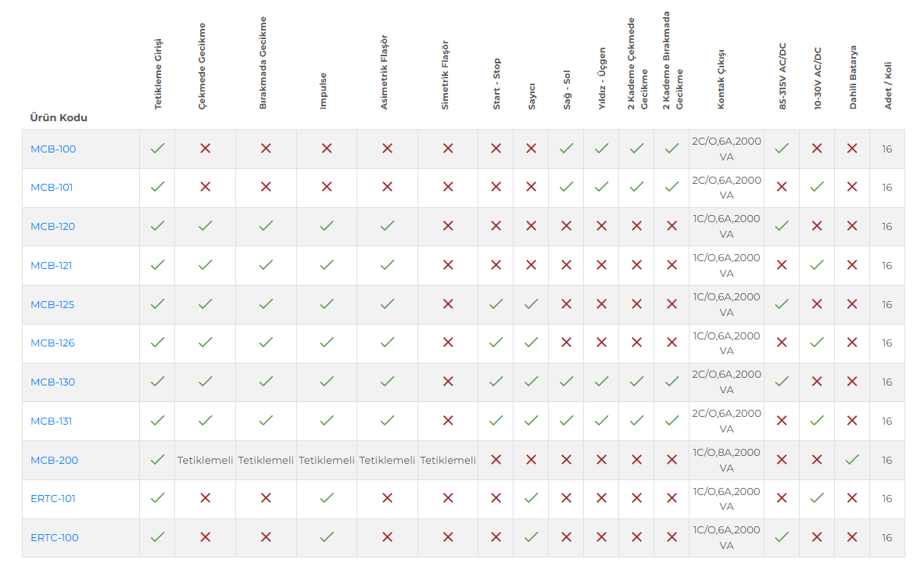Open the ERTC-100 product link
This screenshot has height=567, width=924.
tap(54, 537)
